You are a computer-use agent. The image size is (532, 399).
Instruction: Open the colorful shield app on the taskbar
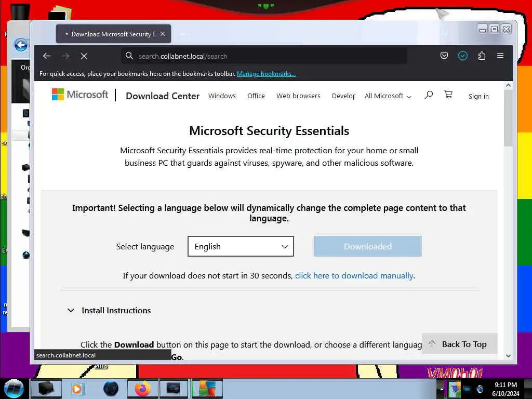207,389
